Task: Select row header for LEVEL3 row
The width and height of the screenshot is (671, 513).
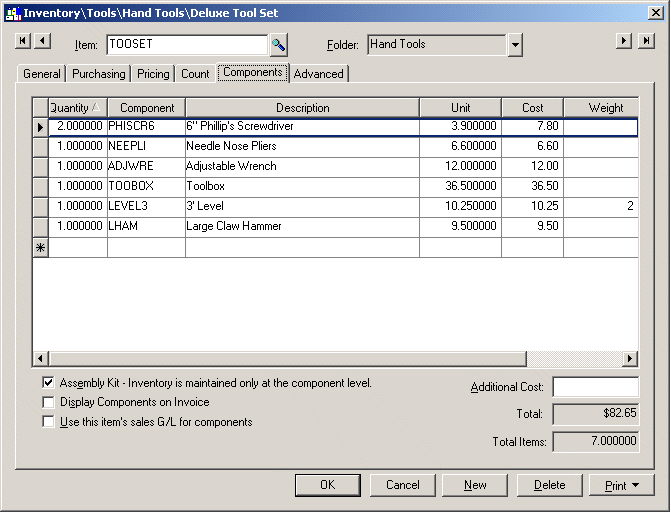Action: (41, 207)
